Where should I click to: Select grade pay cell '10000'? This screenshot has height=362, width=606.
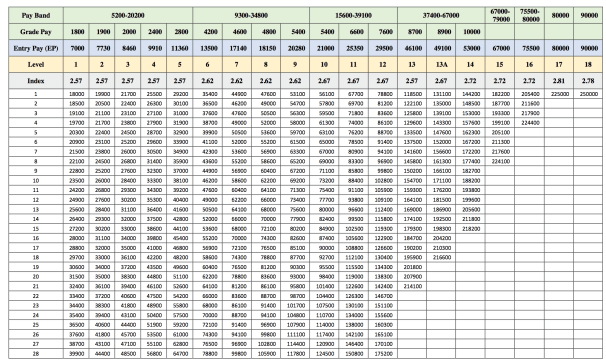coord(470,32)
